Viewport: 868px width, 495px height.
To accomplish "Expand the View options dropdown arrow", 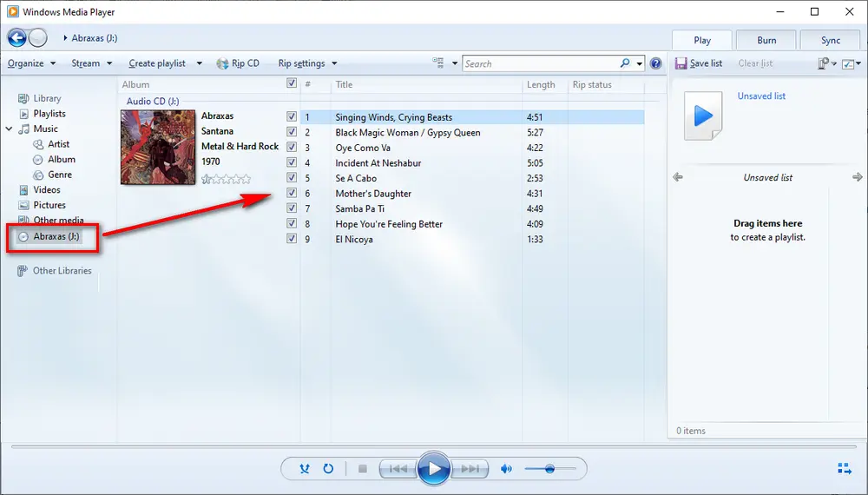I will [x=455, y=63].
